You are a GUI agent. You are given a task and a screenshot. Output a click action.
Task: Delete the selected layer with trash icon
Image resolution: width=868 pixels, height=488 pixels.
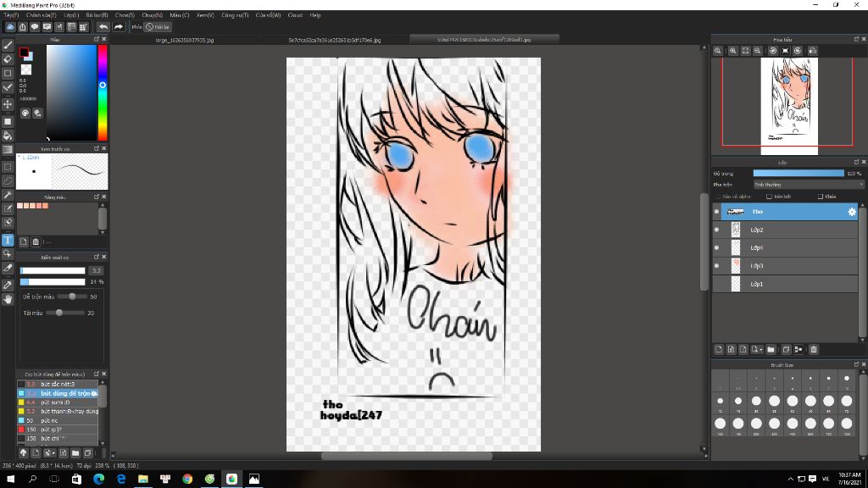(x=813, y=349)
